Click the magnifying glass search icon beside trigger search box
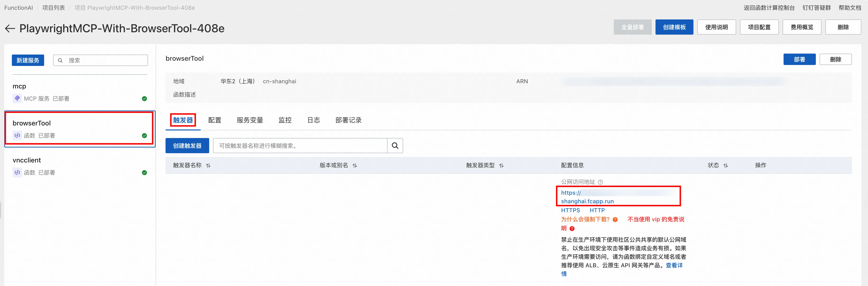The image size is (868, 286). click(395, 146)
